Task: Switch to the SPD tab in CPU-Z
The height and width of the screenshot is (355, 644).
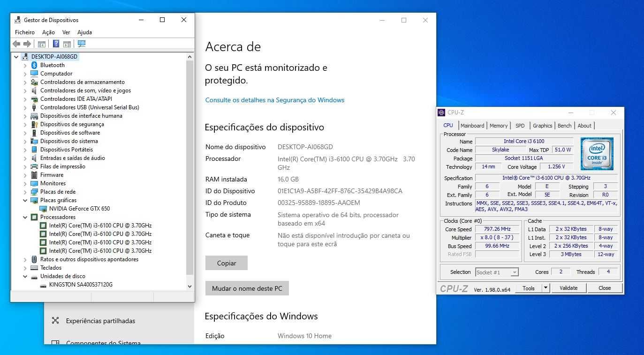Action: (x=520, y=126)
